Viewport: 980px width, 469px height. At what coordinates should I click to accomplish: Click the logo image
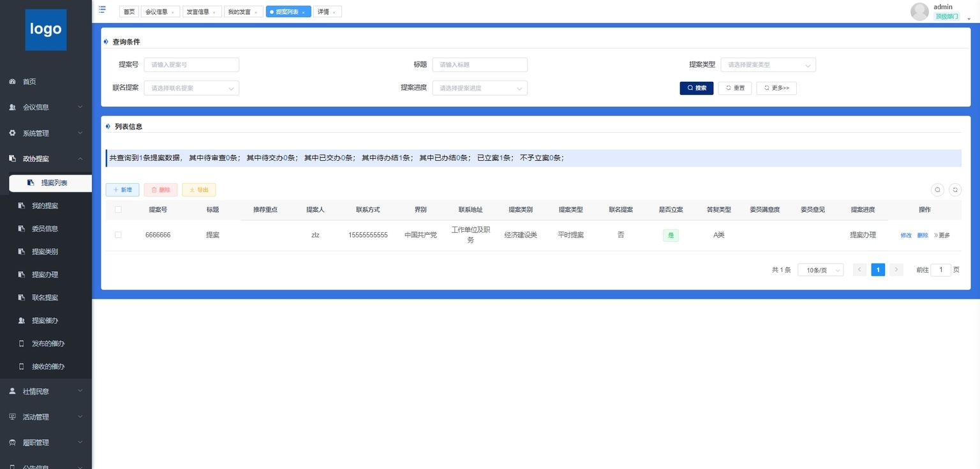pyautogui.click(x=46, y=29)
